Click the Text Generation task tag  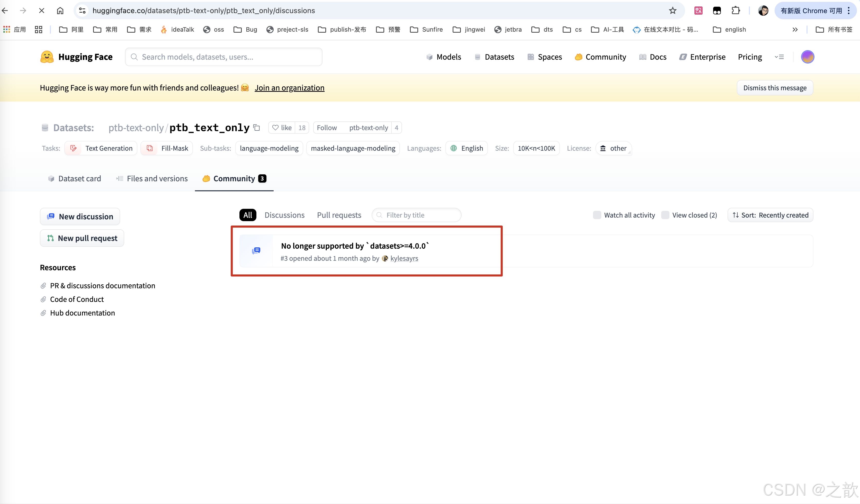101,148
